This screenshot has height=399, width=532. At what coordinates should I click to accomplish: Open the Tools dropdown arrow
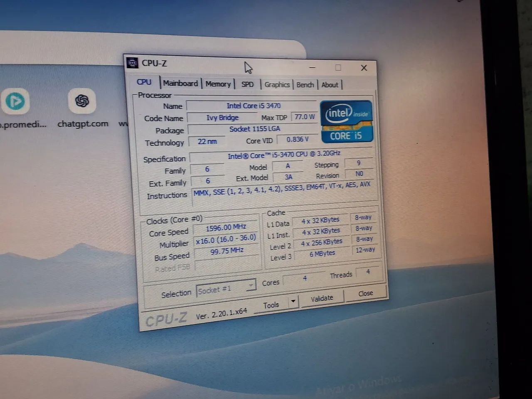pyautogui.click(x=293, y=300)
